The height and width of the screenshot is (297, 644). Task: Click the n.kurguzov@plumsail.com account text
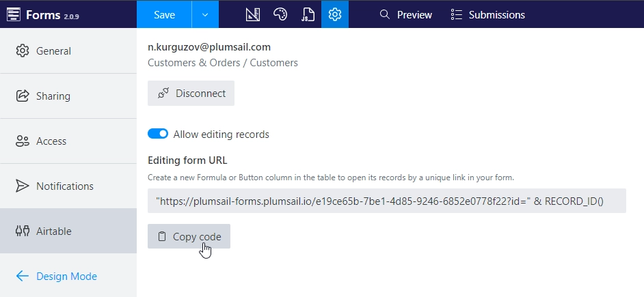tap(209, 47)
